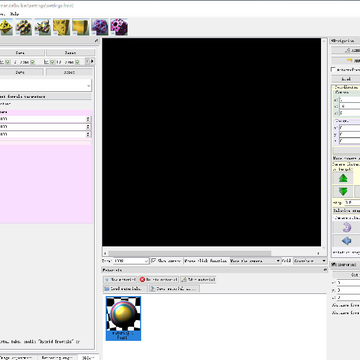360x360 pixels.
Task: Click the third pink-section parameter spinbox stepper
Action: tap(88, 134)
